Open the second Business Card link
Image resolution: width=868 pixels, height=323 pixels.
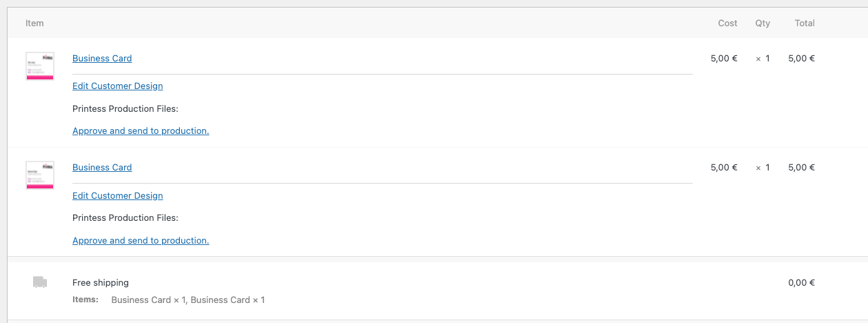pos(102,168)
